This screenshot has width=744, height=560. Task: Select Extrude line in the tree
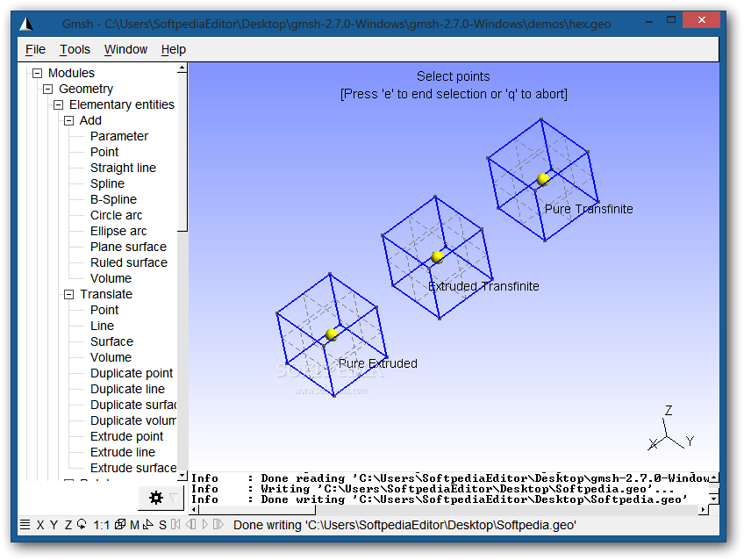123,452
